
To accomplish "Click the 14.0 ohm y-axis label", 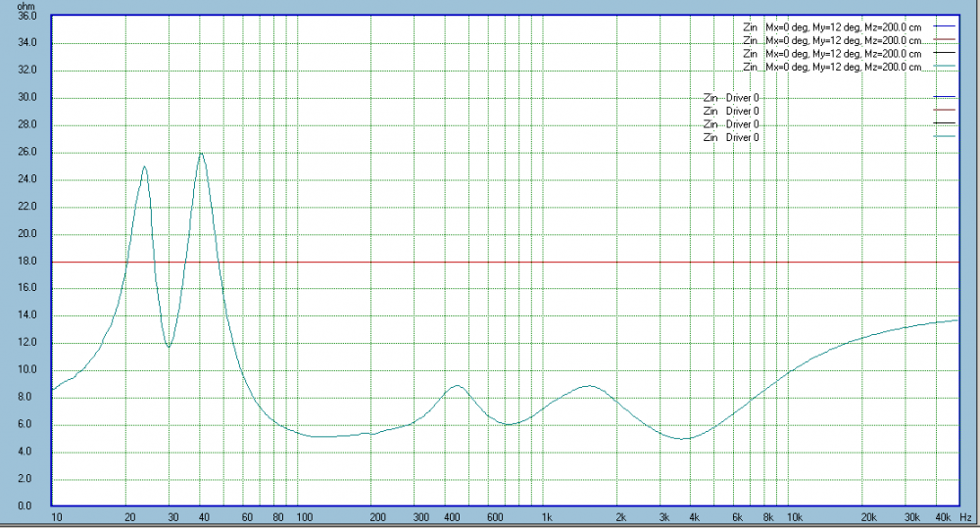I will click(26, 315).
